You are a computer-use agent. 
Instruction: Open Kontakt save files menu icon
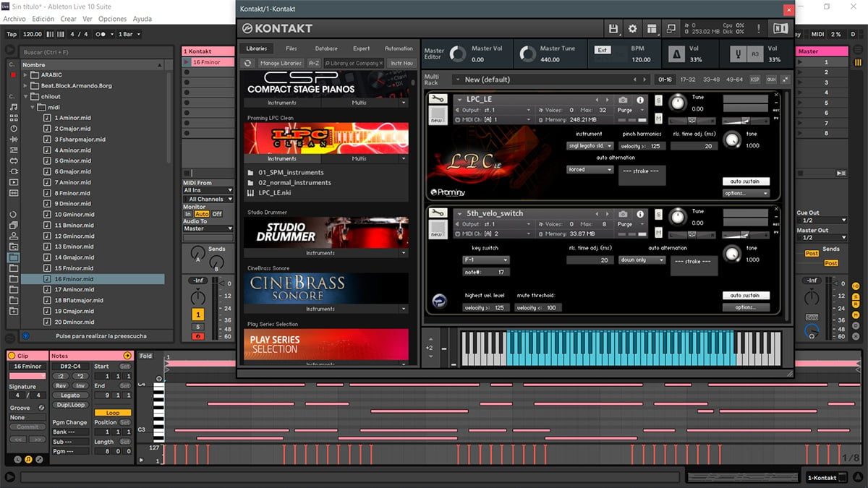coord(613,29)
